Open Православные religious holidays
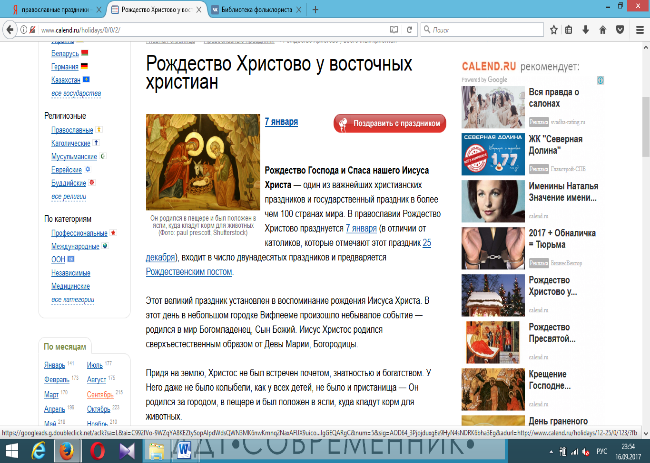650x463 pixels. click(72, 130)
